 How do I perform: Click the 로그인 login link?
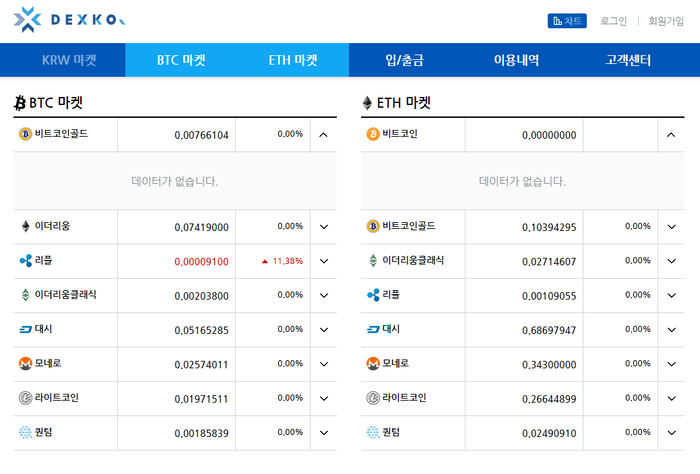point(613,21)
